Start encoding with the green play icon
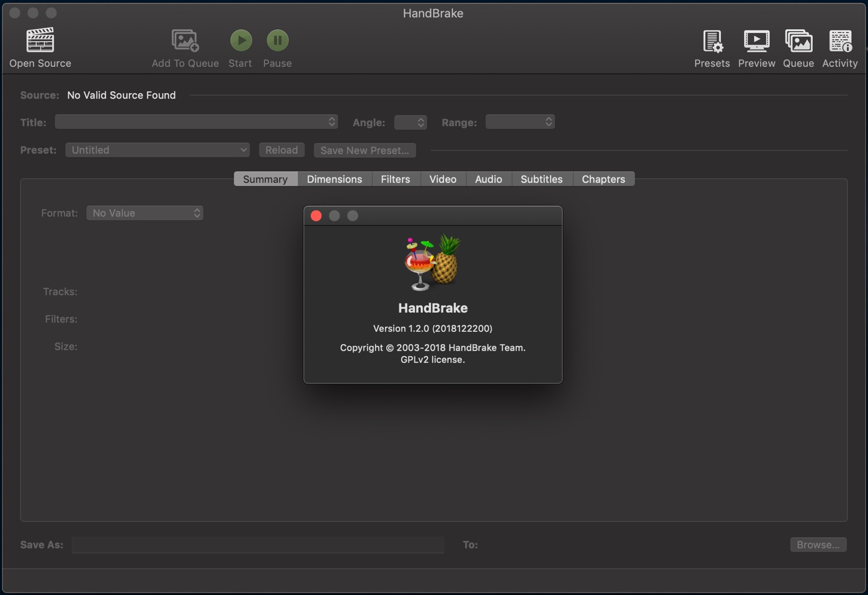The image size is (868, 595). tap(241, 40)
